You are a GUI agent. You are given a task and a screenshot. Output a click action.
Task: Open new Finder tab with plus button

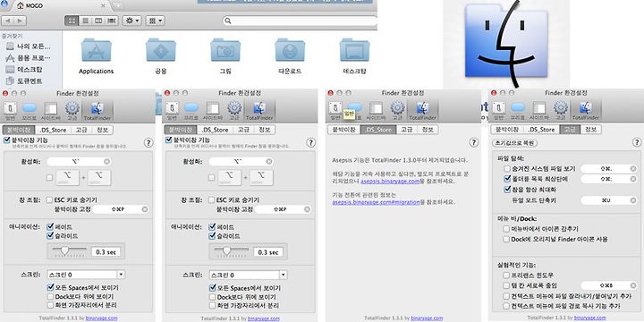coord(118,5)
